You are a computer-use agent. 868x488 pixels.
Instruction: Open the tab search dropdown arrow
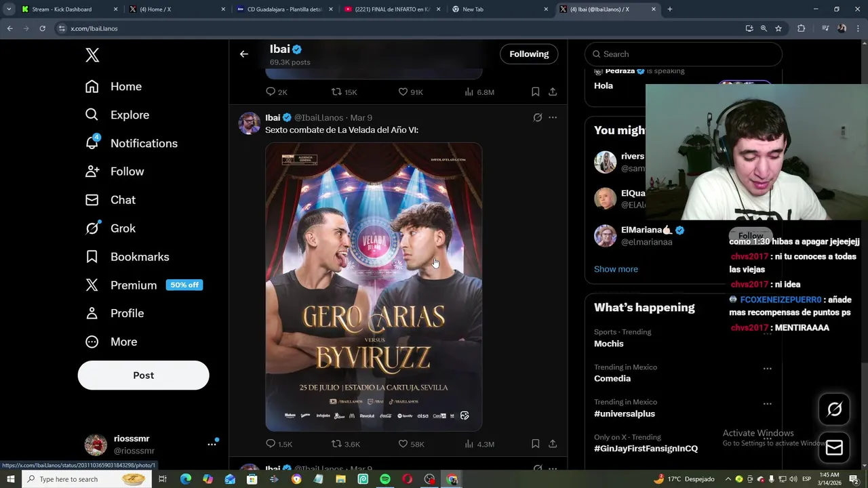[9, 9]
